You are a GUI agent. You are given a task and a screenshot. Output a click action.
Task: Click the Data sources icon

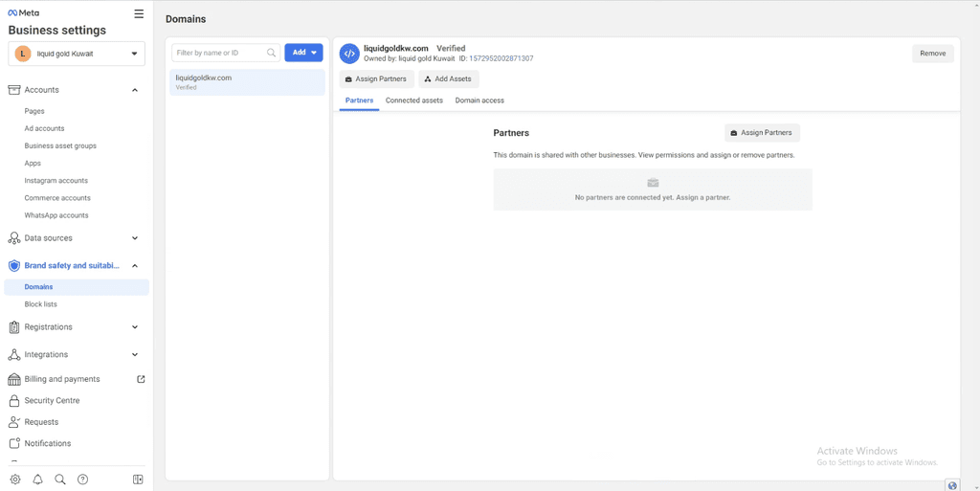(x=13, y=238)
